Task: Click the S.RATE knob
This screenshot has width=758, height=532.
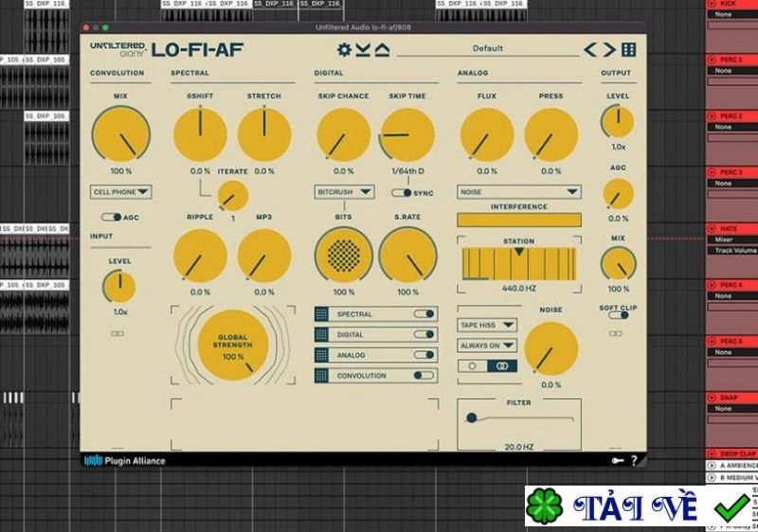Action: tap(407, 256)
